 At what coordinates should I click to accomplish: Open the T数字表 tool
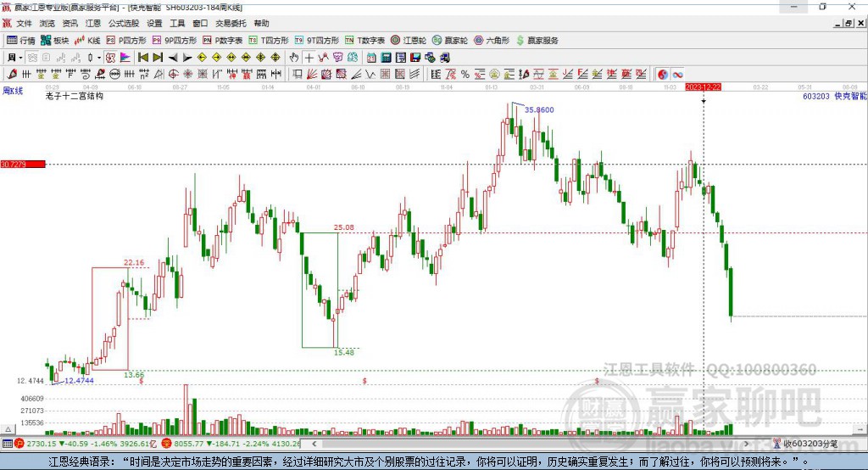click(x=364, y=41)
